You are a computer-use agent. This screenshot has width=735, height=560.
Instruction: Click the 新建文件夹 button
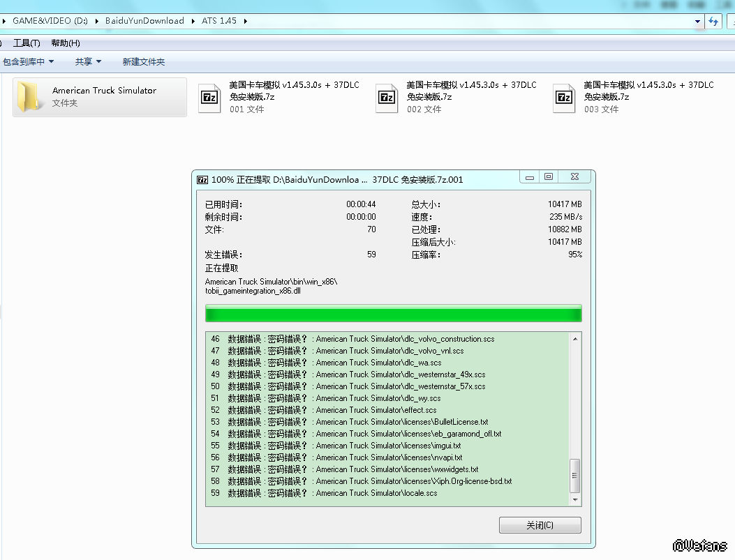pos(143,62)
